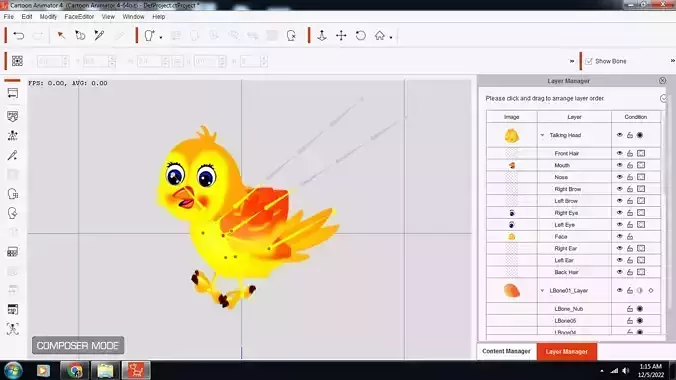Open the bone editor sidebar icon
The width and height of the screenshot is (676, 380).
point(13,135)
